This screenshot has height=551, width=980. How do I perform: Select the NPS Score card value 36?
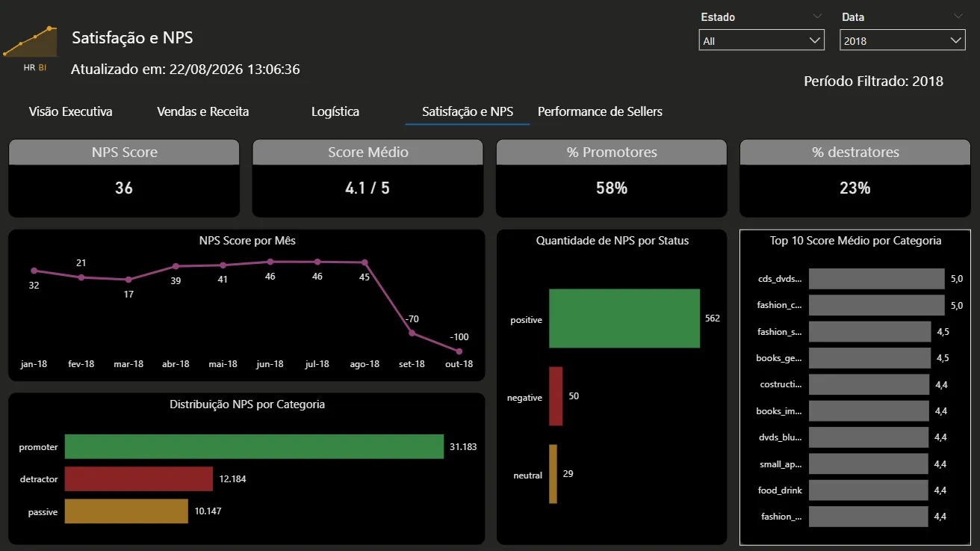tap(124, 188)
